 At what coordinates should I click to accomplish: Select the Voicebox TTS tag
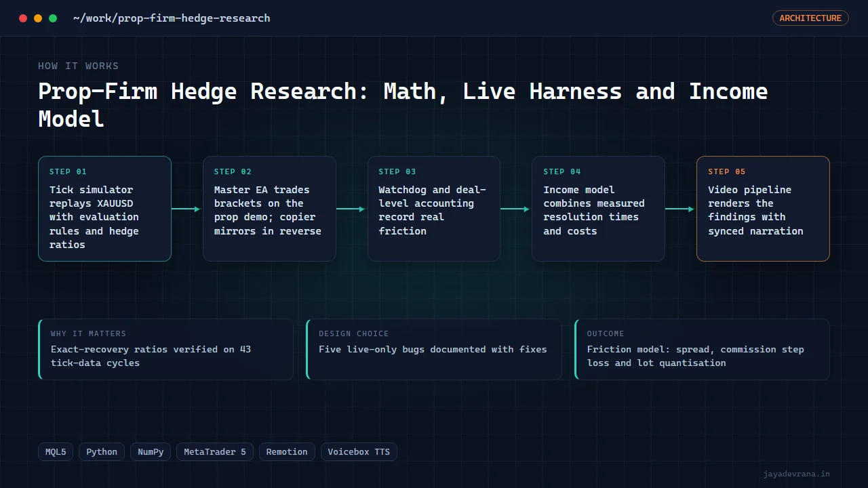coord(359,452)
